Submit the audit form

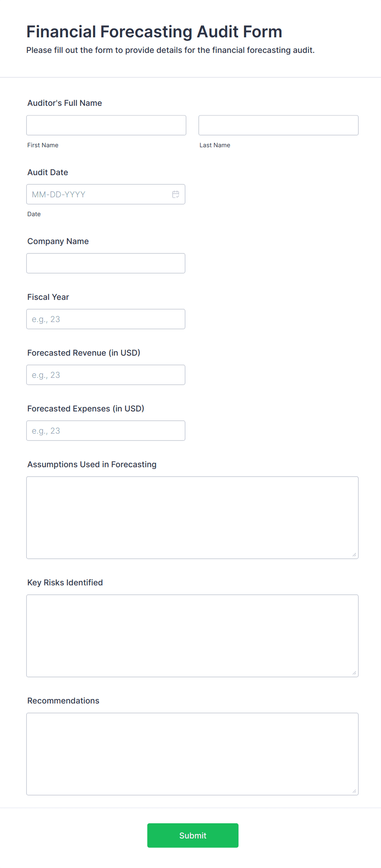pyautogui.click(x=193, y=835)
